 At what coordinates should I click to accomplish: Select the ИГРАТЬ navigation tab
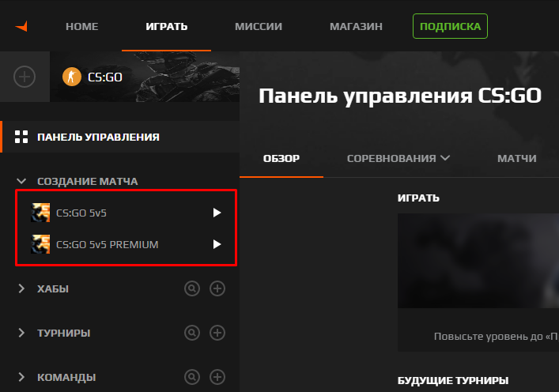[167, 26]
